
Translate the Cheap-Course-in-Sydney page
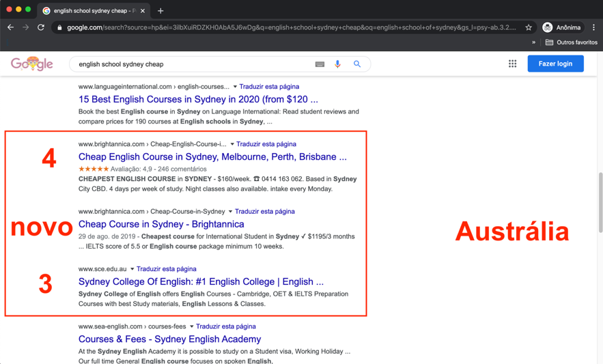pos(264,211)
